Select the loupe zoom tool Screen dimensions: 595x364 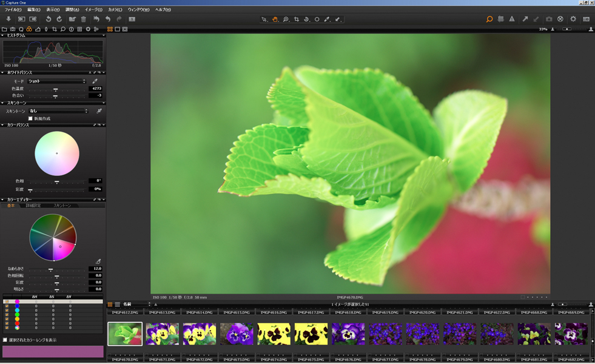pyautogui.click(x=286, y=19)
